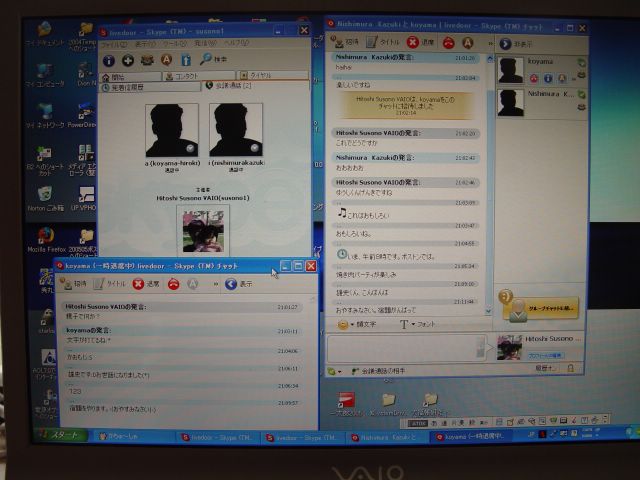Open the conference call icon in main toolbar

(147, 61)
